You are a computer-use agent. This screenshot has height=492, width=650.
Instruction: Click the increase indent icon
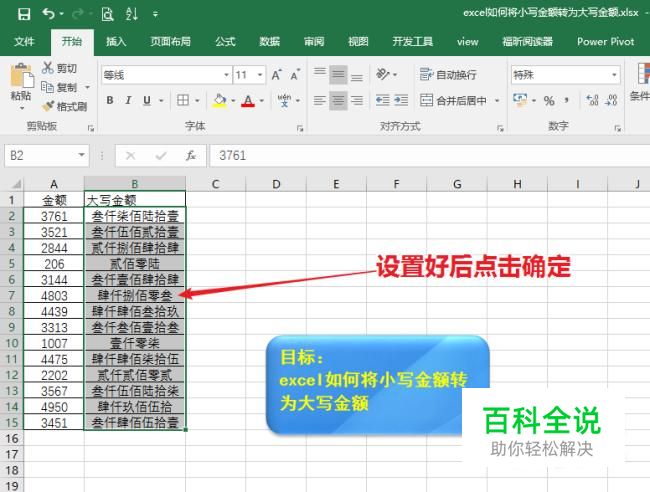coord(401,100)
